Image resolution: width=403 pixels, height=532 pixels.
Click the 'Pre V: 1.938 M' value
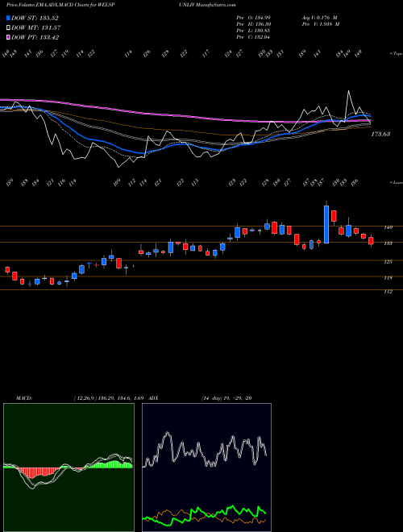tap(320, 24)
